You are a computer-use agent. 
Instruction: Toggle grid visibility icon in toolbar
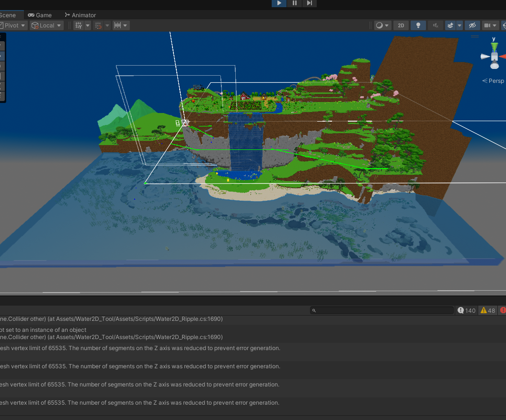pyautogui.click(x=78, y=25)
